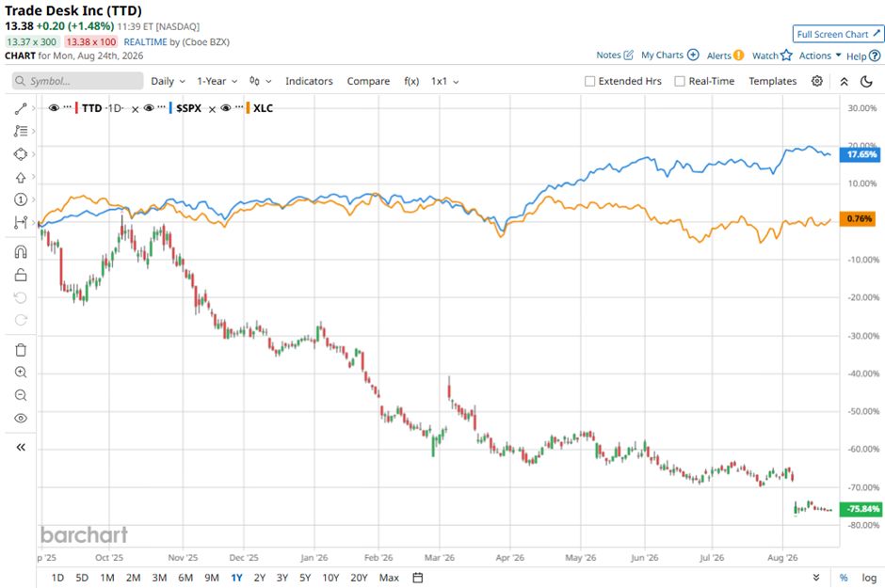Click the blue $SPX color swatch
This screenshot has width=885, height=588.
click(170, 107)
